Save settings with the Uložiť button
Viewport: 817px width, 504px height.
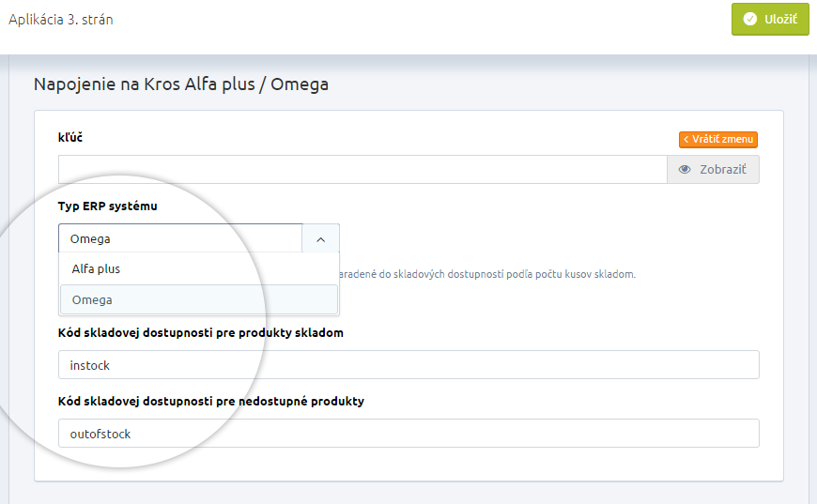pos(770,20)
